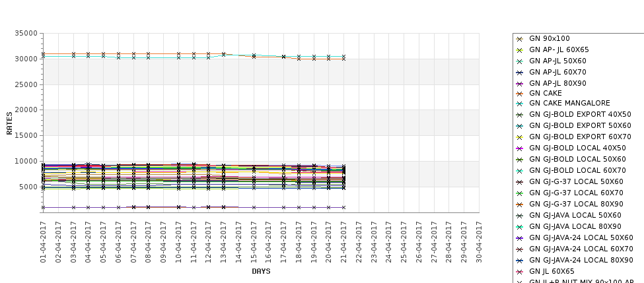The image size is (644, 283).
Task: Select GN GJ-JAVA LOCAL 80X90 label
Action: coord(575,226)
